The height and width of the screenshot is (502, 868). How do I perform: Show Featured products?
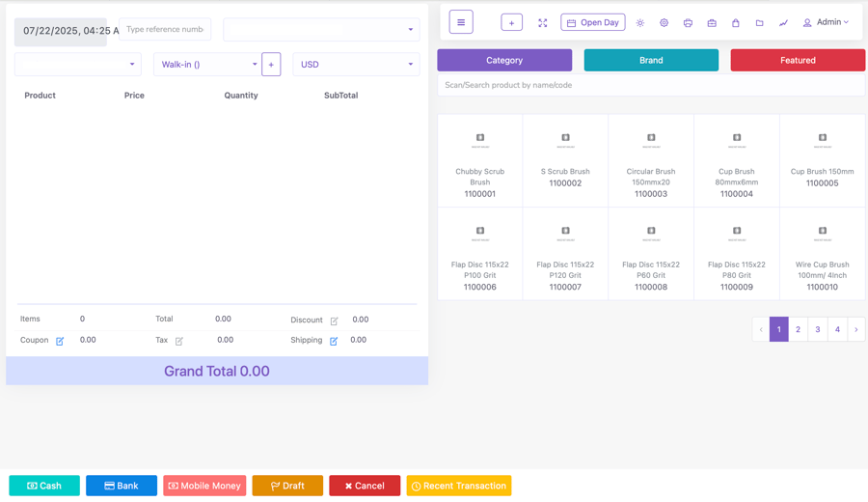pyautogui.click(x=798, y=60)
